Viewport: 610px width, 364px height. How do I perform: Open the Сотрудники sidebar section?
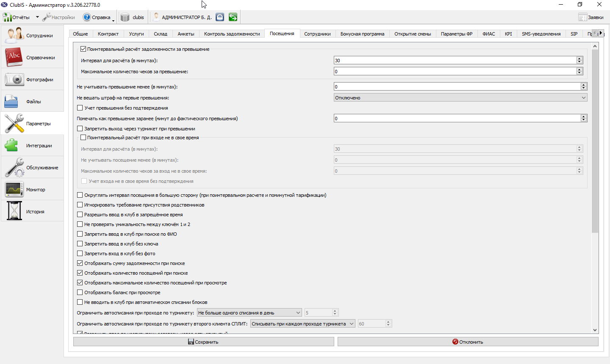point(32,36)
